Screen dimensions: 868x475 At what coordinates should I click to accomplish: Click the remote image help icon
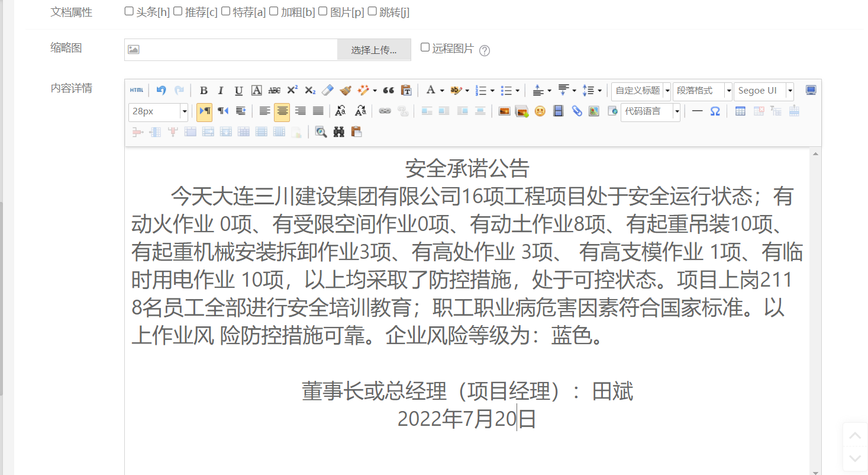pos(485,50)
